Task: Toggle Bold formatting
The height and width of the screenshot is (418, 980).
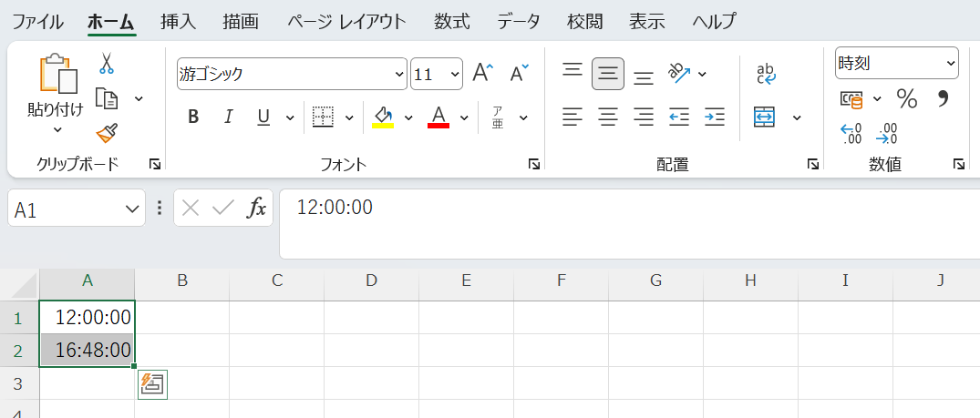Action: pos(193,117)
